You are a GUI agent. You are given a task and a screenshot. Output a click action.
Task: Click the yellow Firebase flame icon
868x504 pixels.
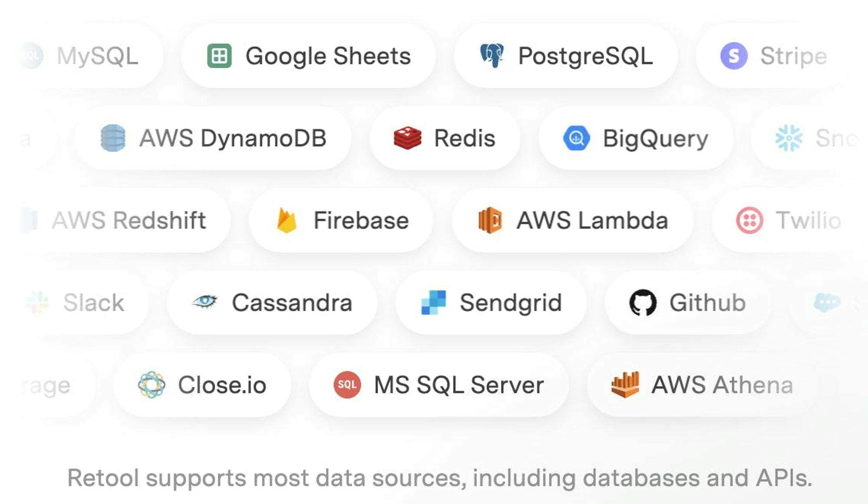tap(286, 220)
